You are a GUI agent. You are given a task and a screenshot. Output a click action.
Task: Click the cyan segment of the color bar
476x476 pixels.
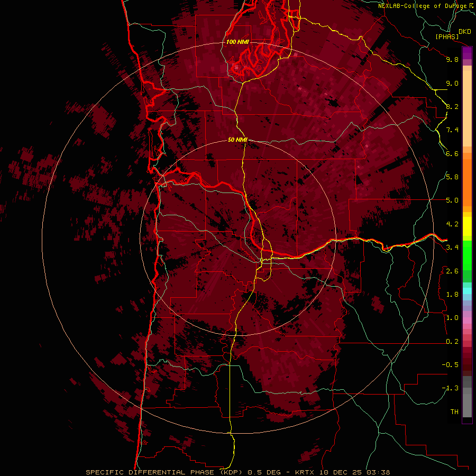click(467, 290)
